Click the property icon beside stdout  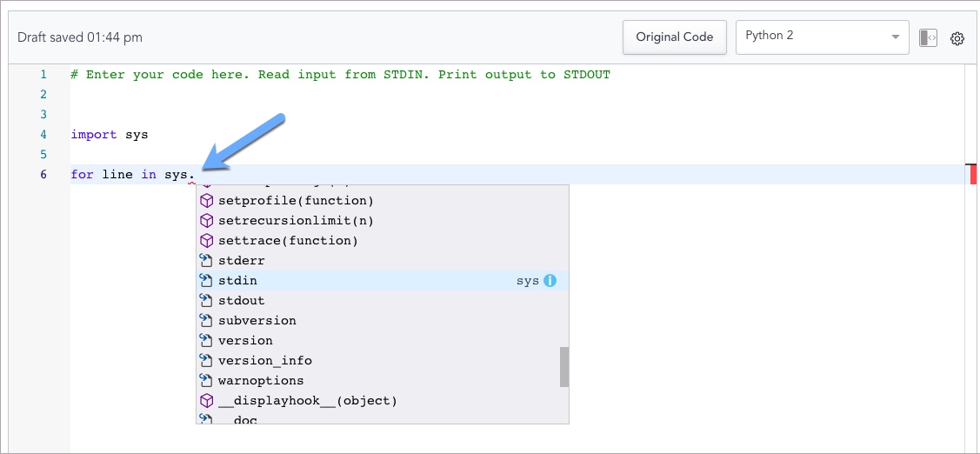point(206,301)
